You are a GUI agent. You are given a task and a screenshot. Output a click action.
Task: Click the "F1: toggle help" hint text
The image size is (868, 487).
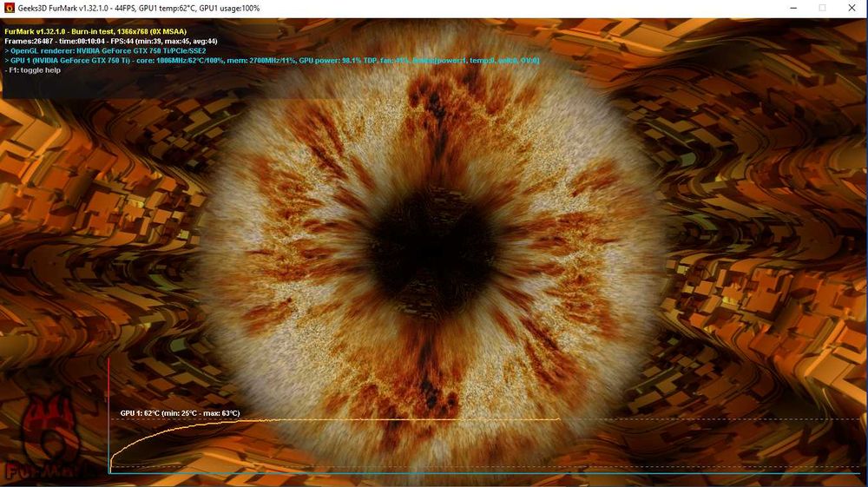coord(33,70)
